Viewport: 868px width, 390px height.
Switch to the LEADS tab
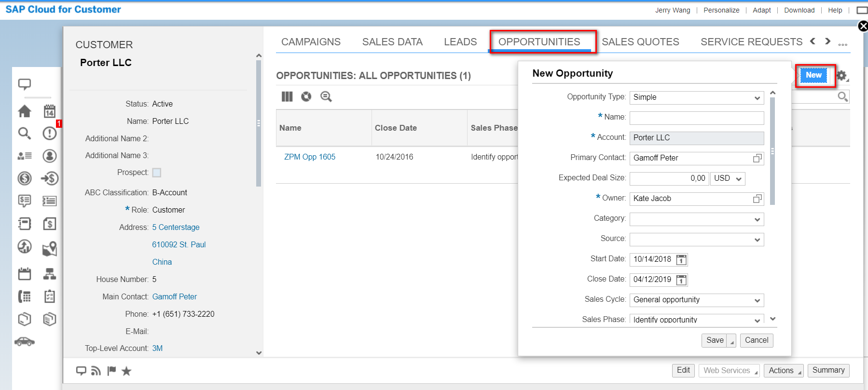[460, 42]
